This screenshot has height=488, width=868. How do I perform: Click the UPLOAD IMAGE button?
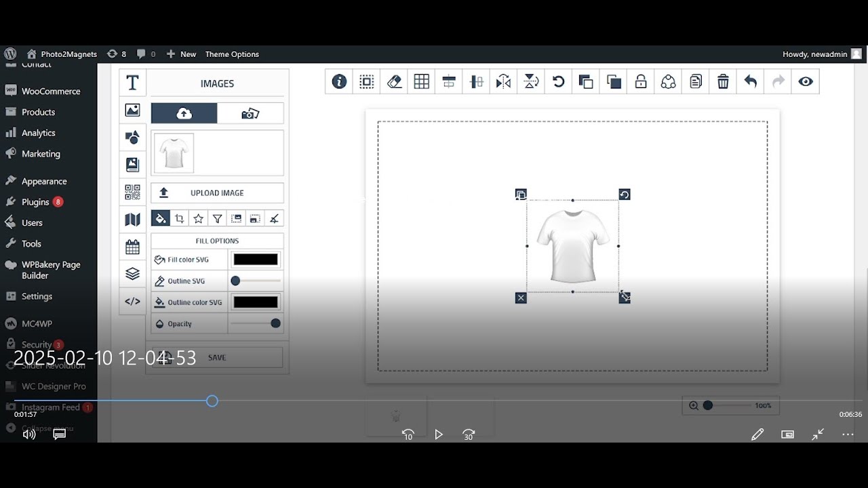click(217, 192)
